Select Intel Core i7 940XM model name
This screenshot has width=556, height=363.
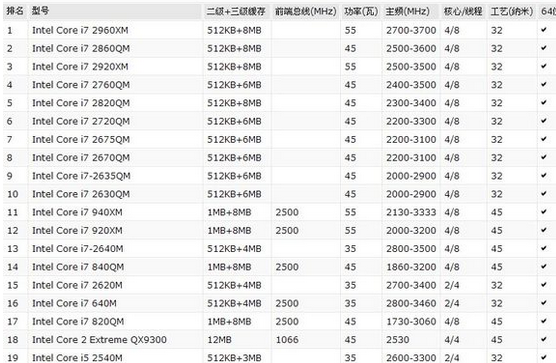(x=77, y=212)
